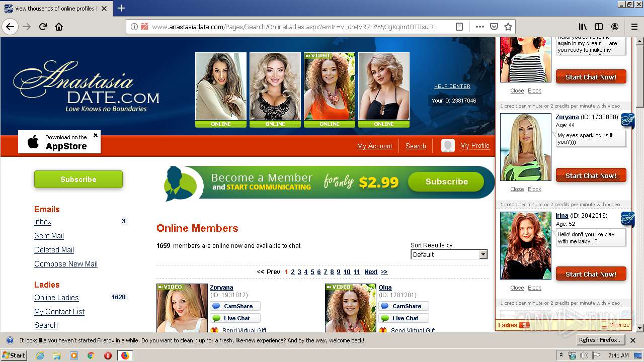The width and height of the screenshot is (644, 362).
Task: Go to results page 2
Action: 293,272
